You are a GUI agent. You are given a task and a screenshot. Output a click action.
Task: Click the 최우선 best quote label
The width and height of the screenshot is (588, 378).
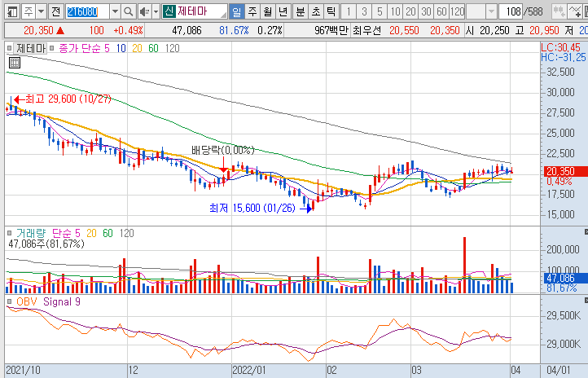[367, 30]
